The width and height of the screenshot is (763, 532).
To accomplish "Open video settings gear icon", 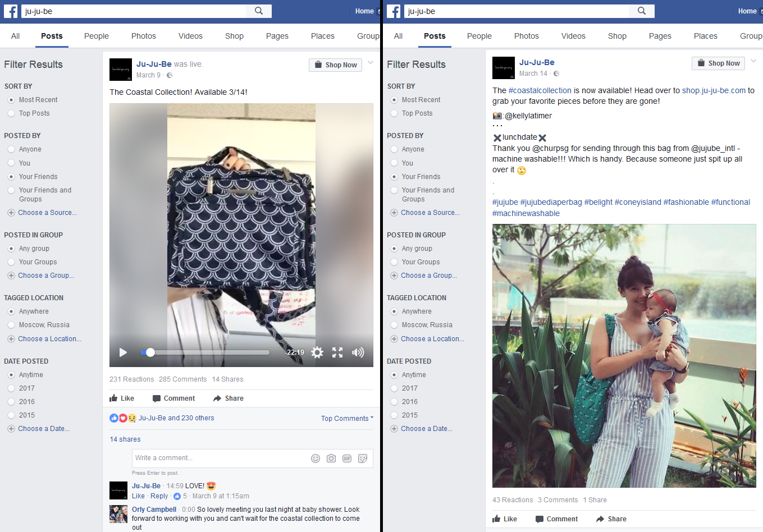I will click(x=317, y=352).
